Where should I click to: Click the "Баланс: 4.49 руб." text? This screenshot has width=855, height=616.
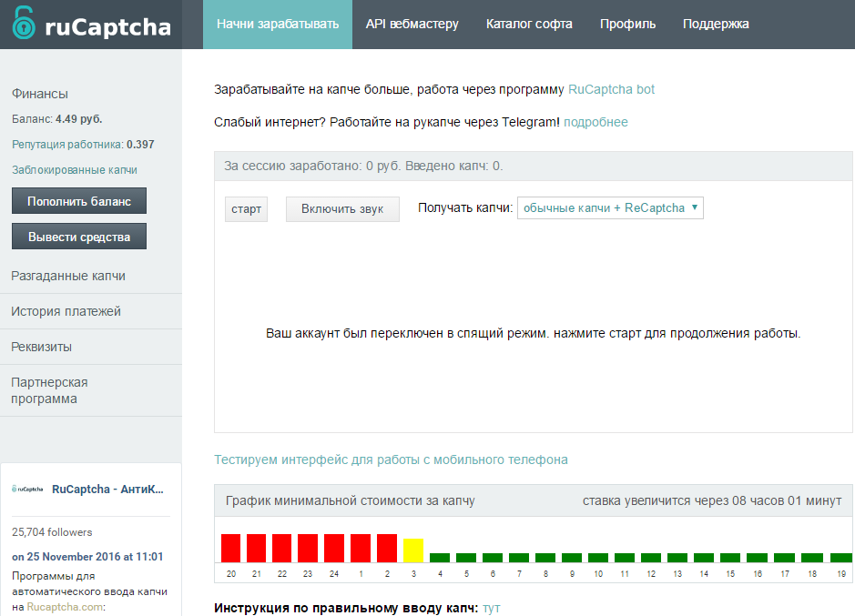point(57,119)
